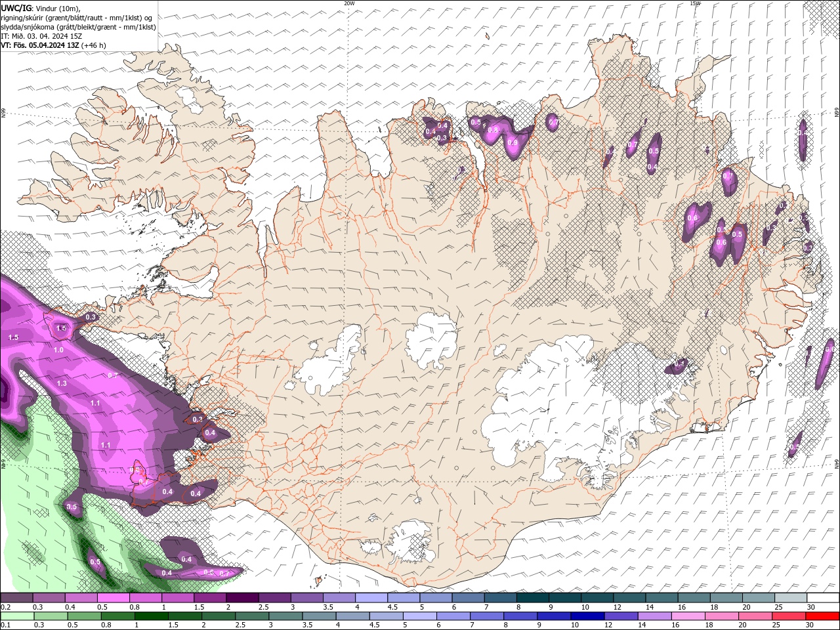Select the lavender snow swatch between 4 and 4.5

point(371,598)
